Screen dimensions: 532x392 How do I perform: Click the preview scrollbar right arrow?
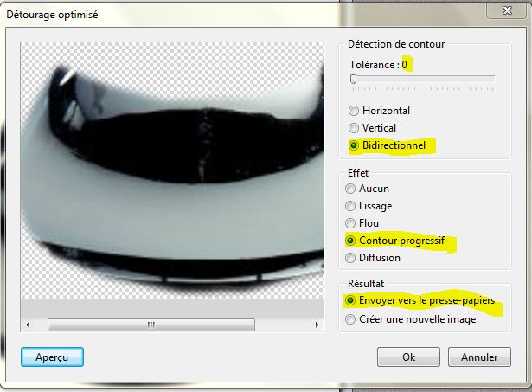click(x=317, y=325)
